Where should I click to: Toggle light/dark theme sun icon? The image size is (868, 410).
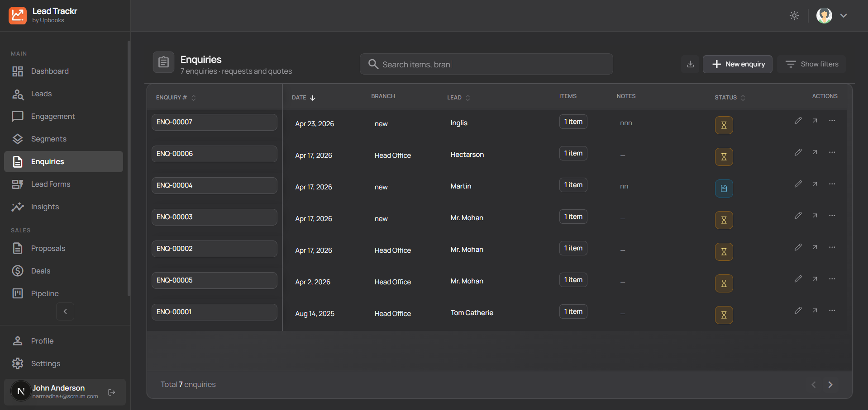[794, 15]
